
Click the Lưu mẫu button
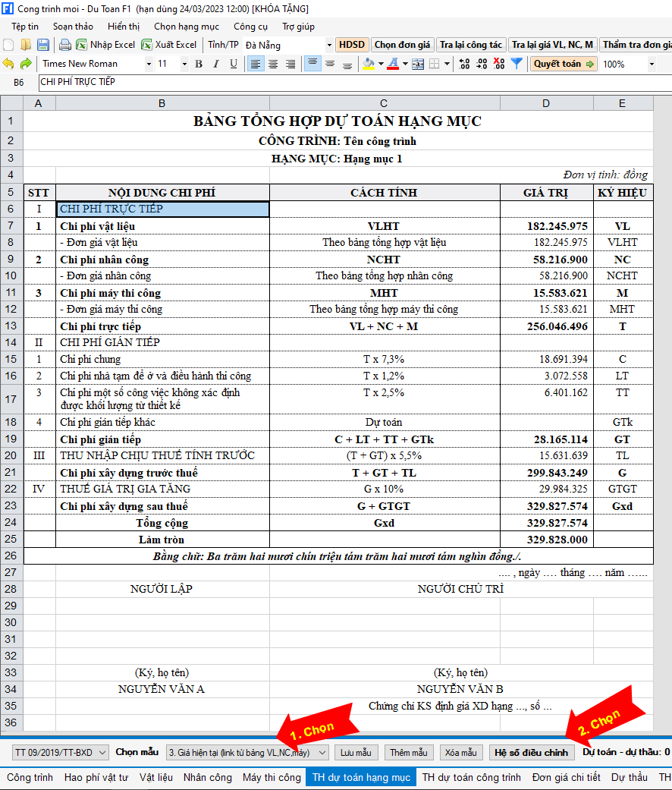coord(356,752)
